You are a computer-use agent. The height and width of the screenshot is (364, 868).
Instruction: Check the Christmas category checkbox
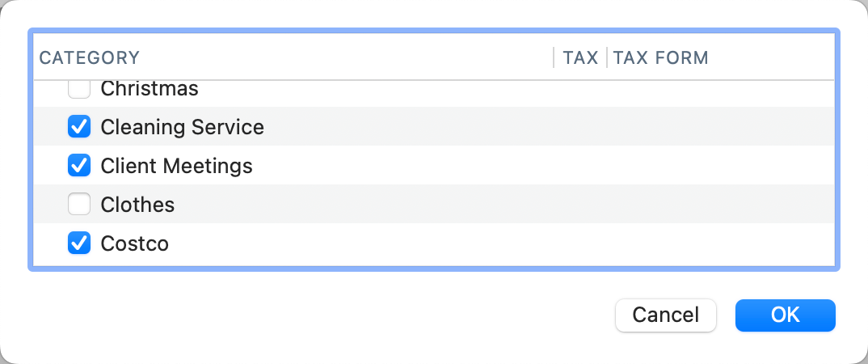click(79, 89)
